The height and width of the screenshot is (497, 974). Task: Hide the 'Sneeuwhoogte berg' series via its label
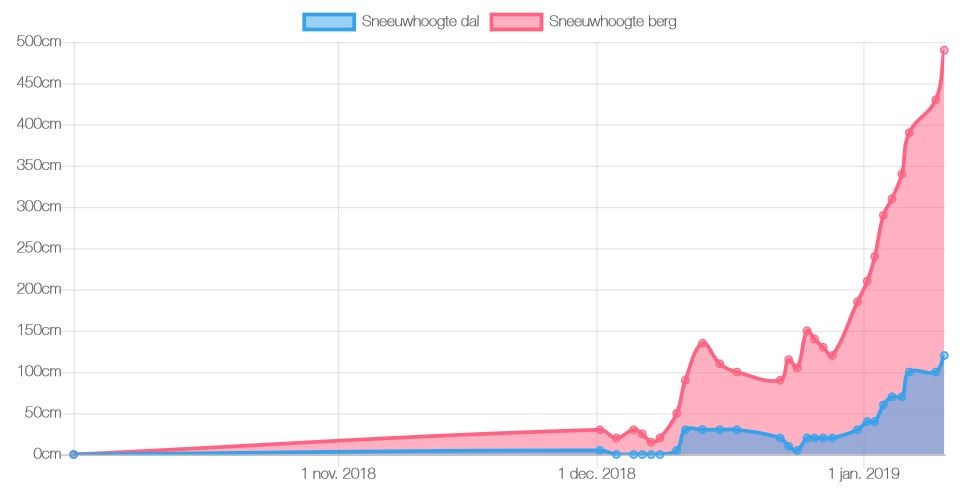pos(613,21)
